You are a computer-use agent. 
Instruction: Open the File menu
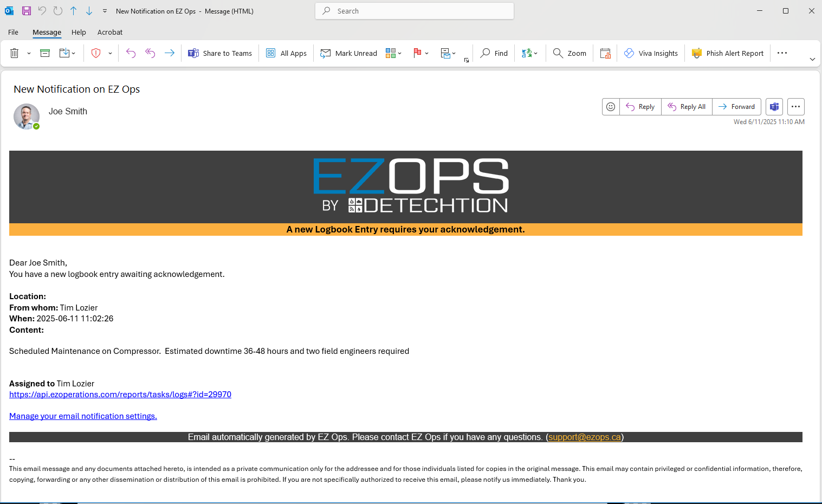pyautogui.click(x=13, y=32)
